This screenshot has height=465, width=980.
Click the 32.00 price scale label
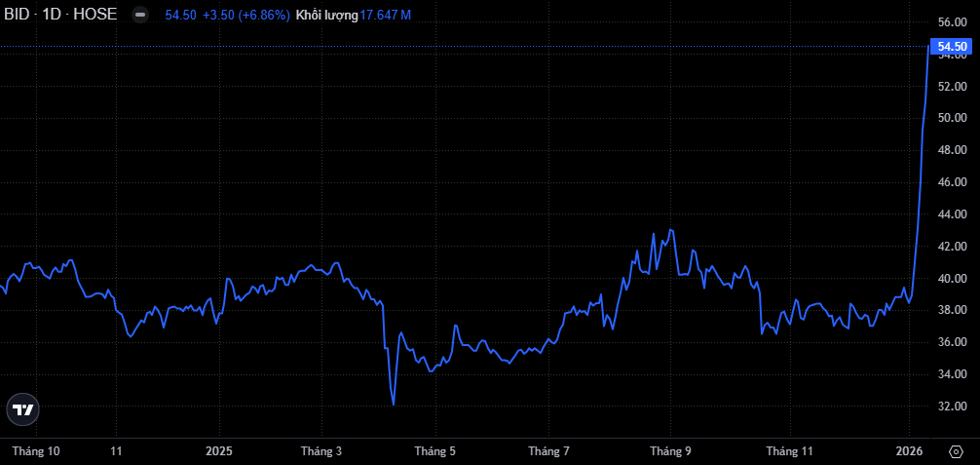click(951, 406)
